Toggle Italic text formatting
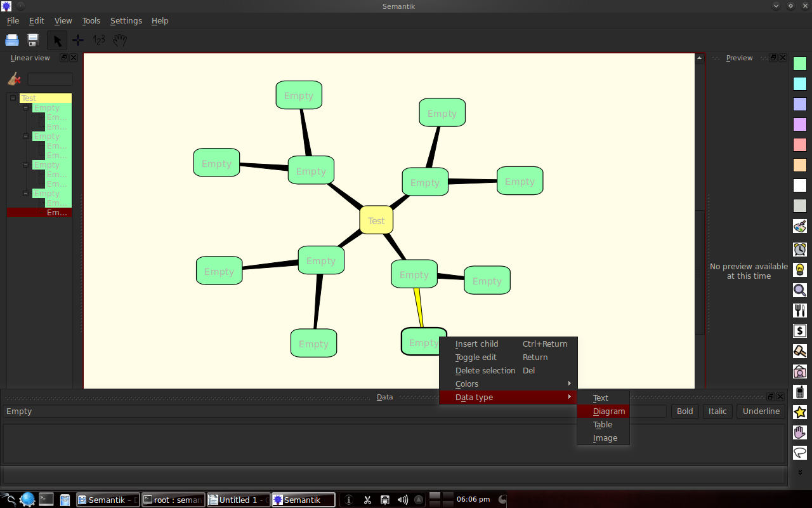The width and height of the screenshot is (812, 508). coord(717,411)
